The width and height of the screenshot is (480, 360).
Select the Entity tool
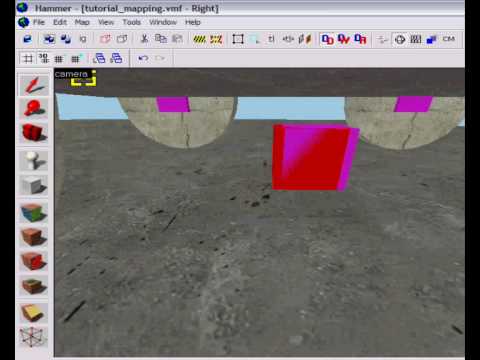[34, 161]
